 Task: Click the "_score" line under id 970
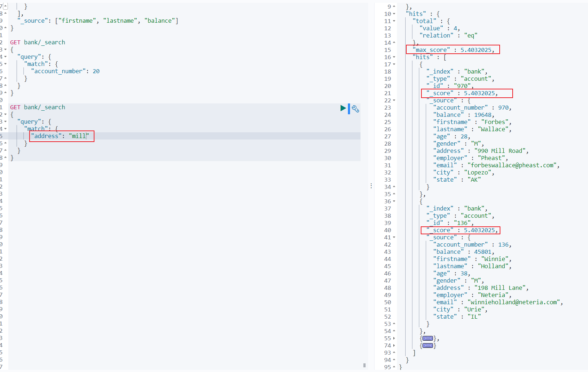click(462, 93)
